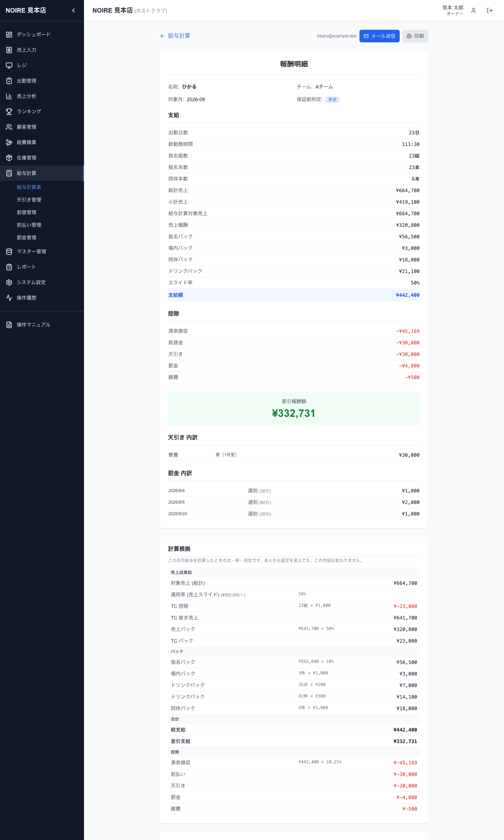Click the 源泉徴収 amount −¥45,169 under 控除
Screen dimensions: 504x840
408,331
